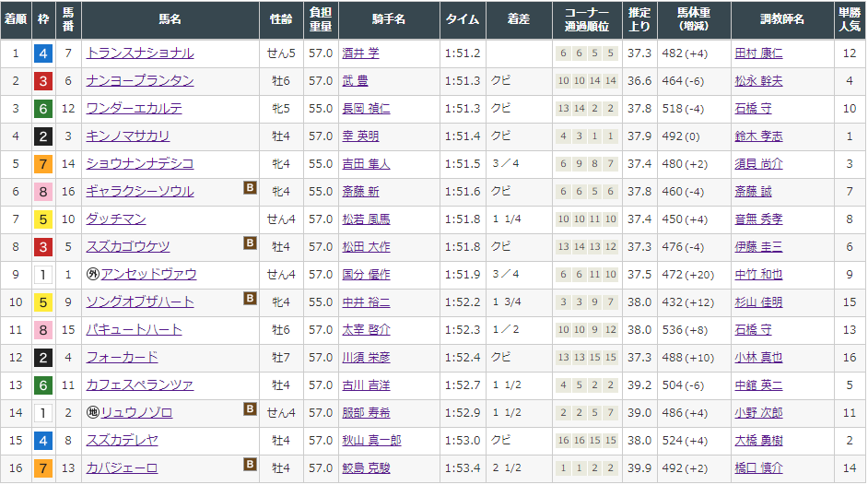Open trainer profile 田村 康仁
868x485 pixels.
click(758, 53)
